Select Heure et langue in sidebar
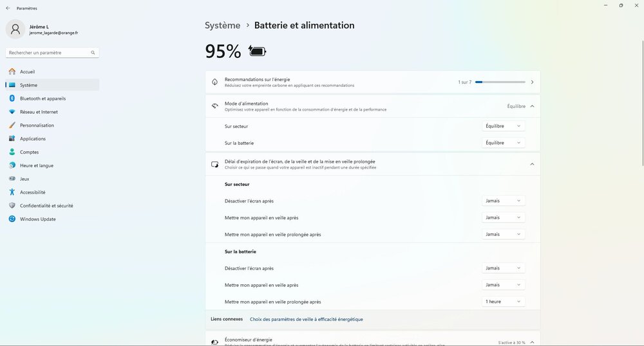The width and height of the screenshot is (644, 346). coord(37,166)
